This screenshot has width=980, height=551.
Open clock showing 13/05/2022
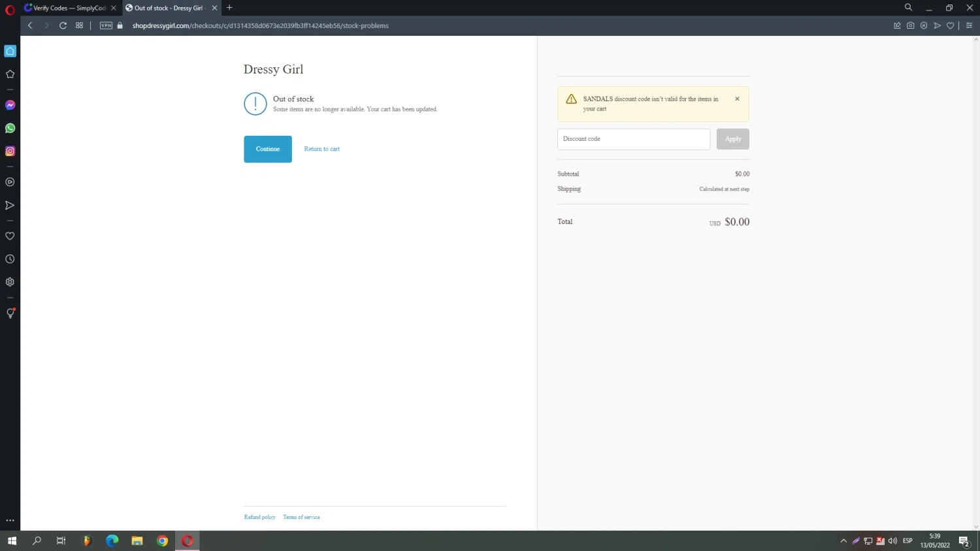(935, 541)
